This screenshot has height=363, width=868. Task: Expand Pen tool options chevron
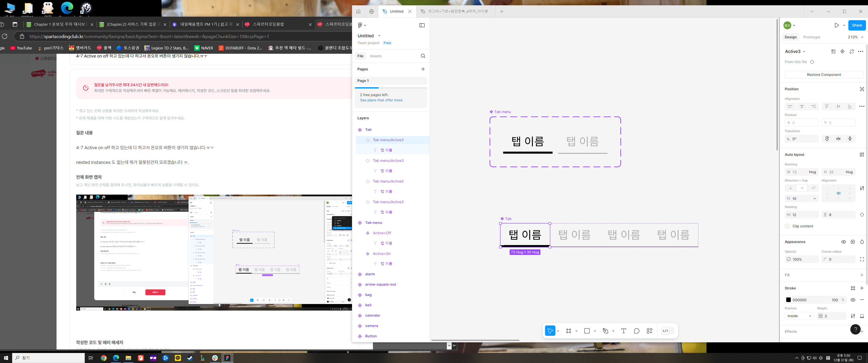tap(613, 331)
